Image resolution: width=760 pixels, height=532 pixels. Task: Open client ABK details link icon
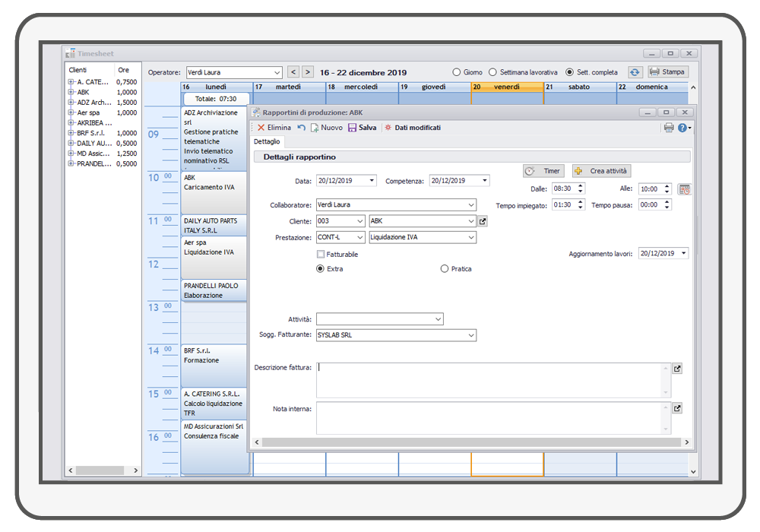(x=483, y=221)
